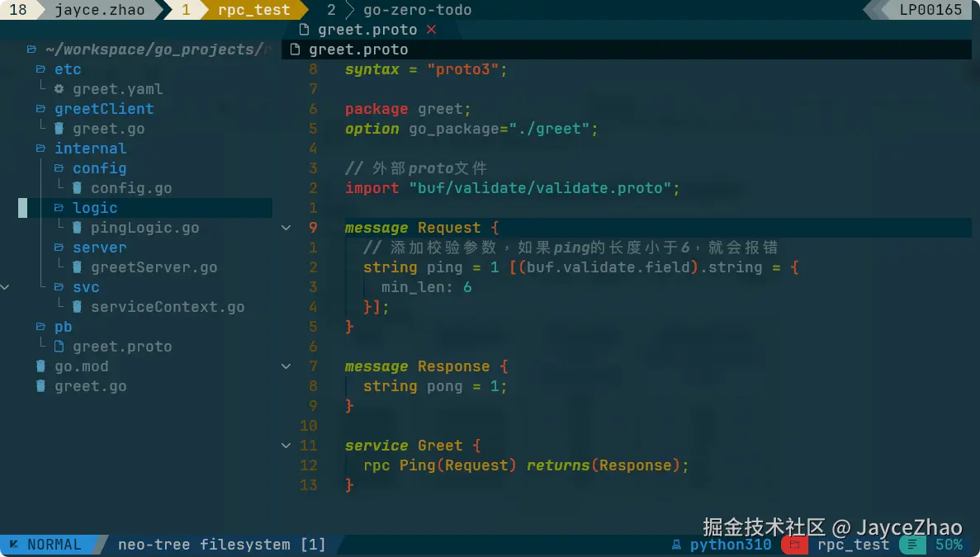Viewport: 980px width, 557px height.
Task: Switch to tmux window go-zero-todo
Action: pyautogui.click(x=418, y=10)
